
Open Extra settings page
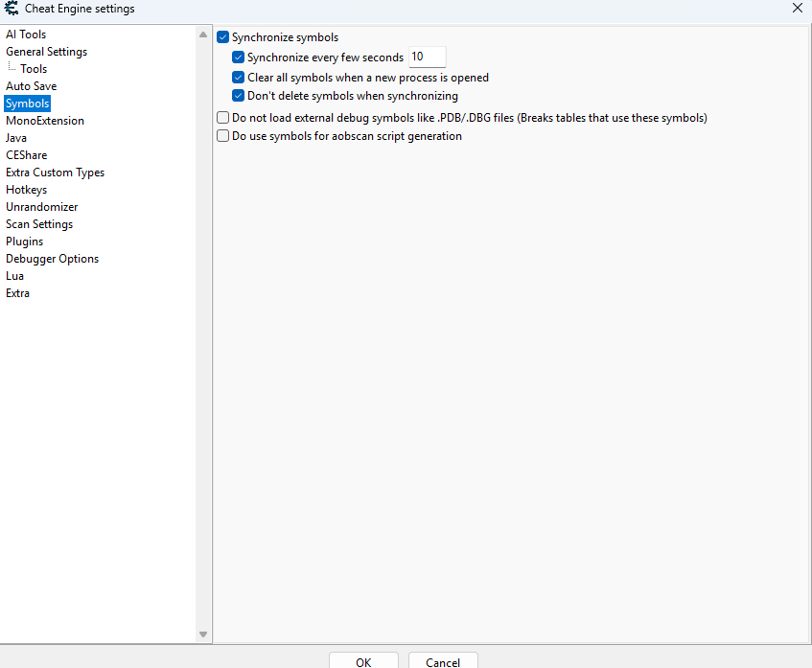(x=17, y=293)
